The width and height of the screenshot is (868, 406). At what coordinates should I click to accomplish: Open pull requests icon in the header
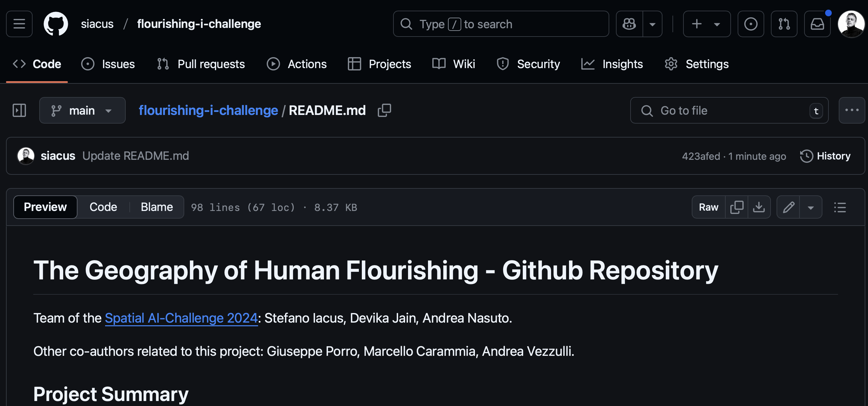[x=784, y=24]
